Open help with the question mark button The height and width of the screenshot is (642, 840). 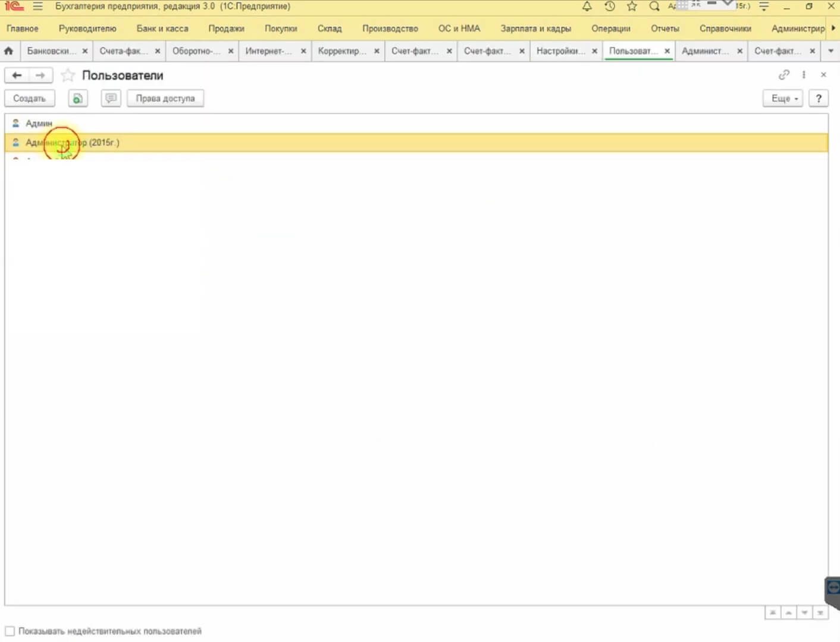pyautogui.click(x=819, y=99)
